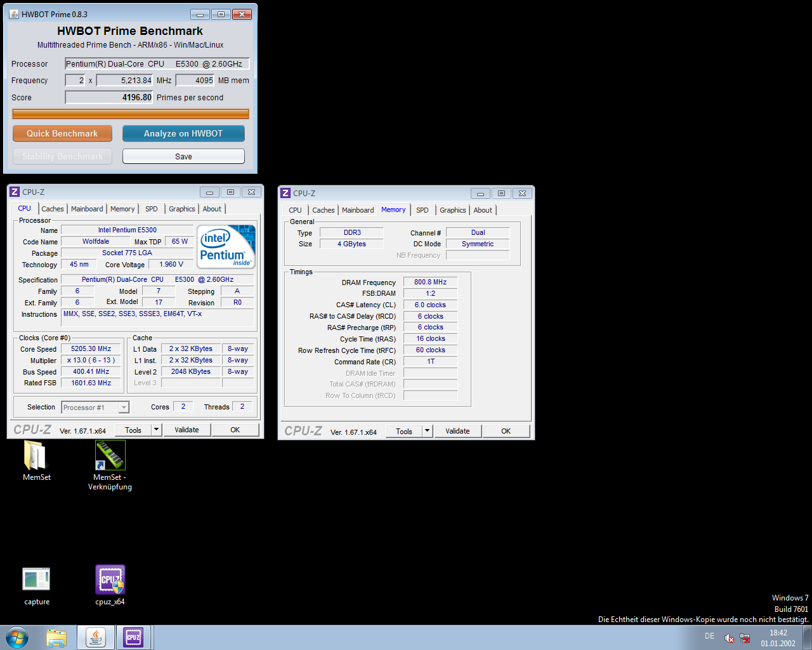This screenshot has height=650, width=812.
Task: Click frequency field showing 5,213.84
Action: coord(125,80)
